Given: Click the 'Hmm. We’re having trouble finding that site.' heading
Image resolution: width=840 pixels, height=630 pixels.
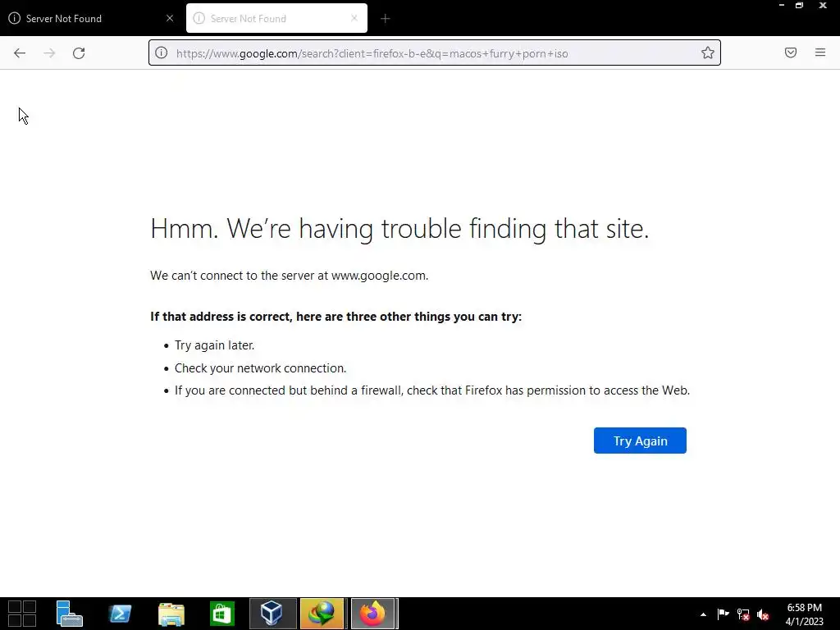Looking at the screenshot, I should (399, 229).
